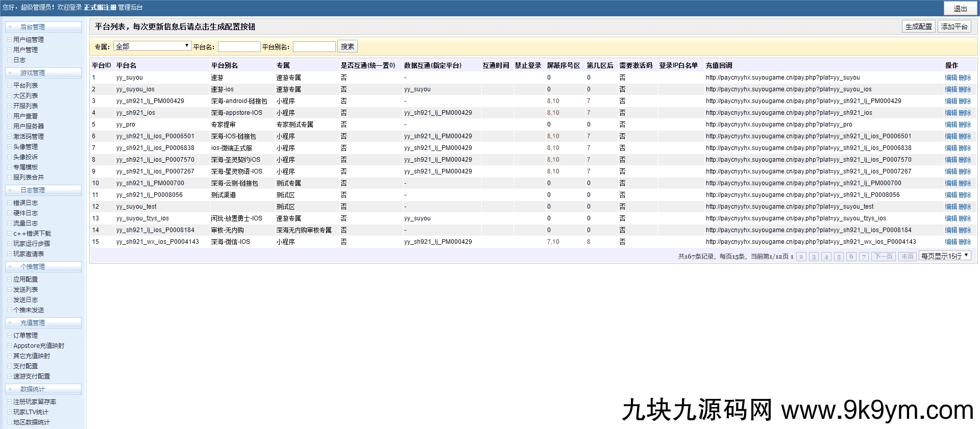
Task: Click the 生成配置 button
Action: tap(918, 27)
